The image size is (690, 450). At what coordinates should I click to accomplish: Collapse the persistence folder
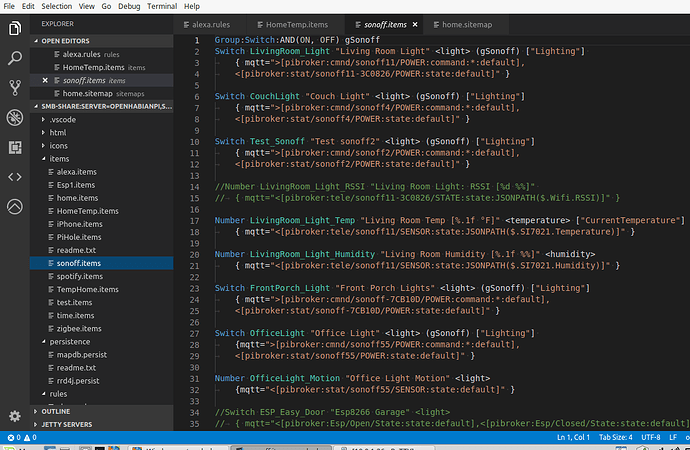pyautogui.click(x=69, y=341)
